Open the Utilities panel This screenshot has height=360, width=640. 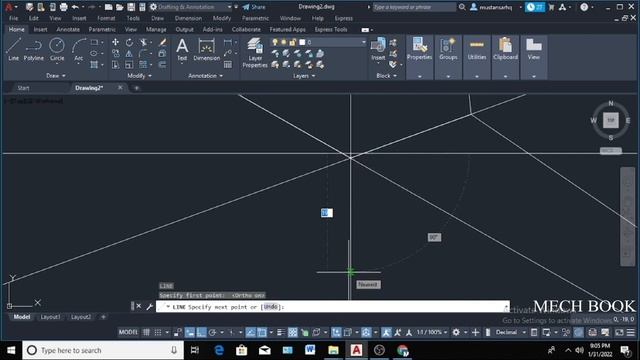point(477,57)
